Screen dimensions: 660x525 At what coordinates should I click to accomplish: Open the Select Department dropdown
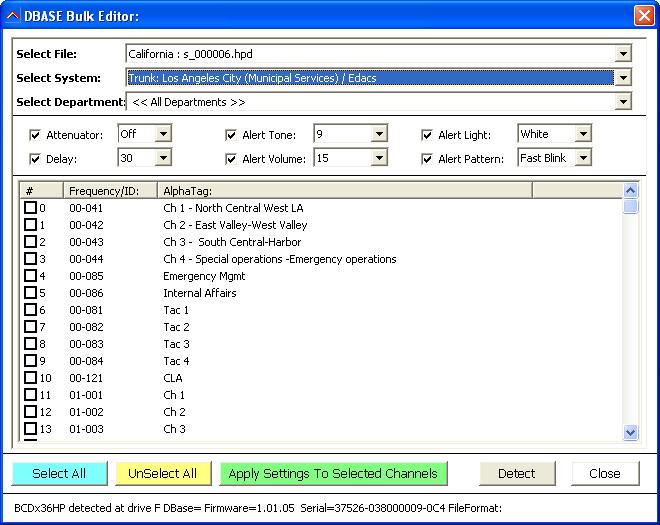tap(623, 102)
